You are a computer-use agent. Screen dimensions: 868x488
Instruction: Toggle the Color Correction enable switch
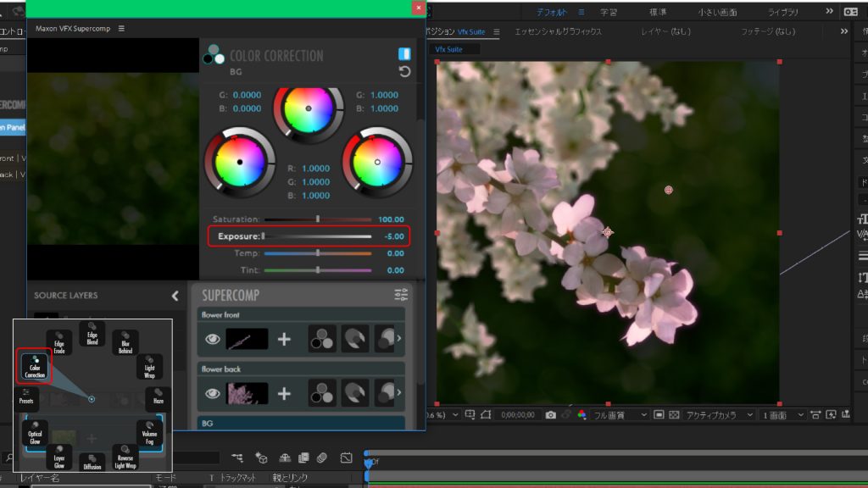click(x=404, y=53)
